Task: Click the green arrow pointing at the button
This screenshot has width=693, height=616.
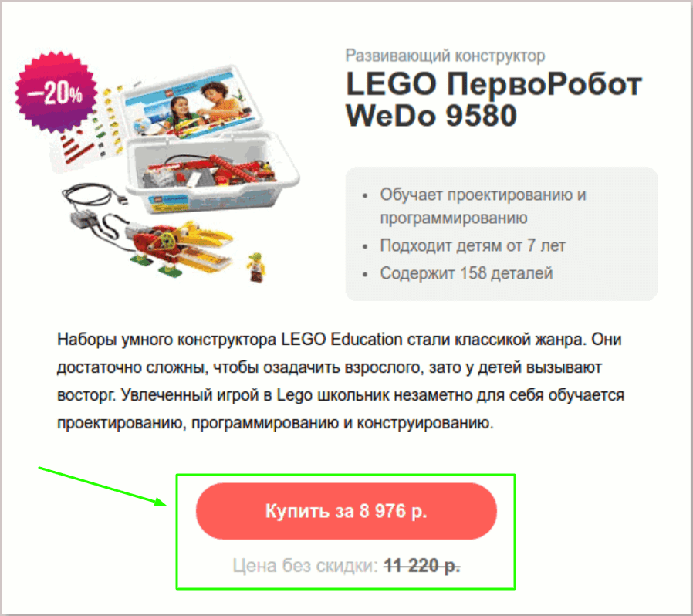Action: (x=103, y=487)
